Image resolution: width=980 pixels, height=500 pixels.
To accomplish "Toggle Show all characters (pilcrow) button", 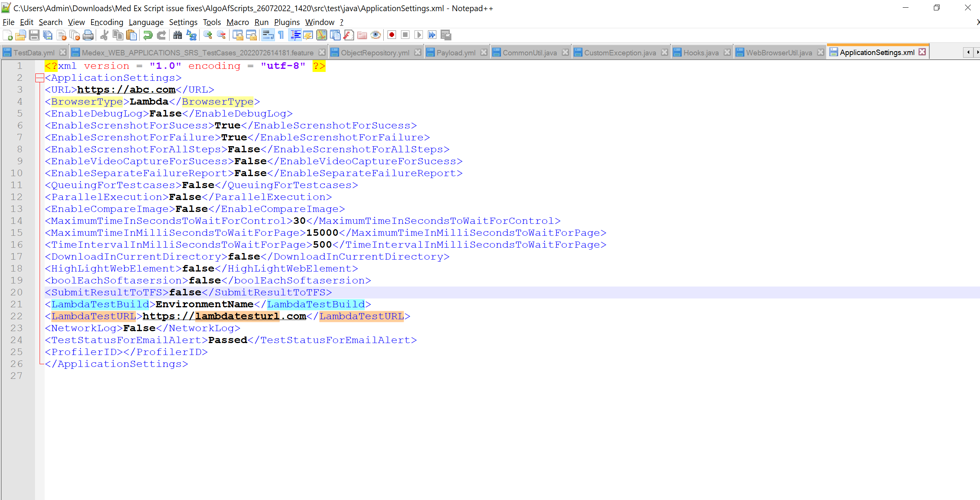I will pos(281,35).
